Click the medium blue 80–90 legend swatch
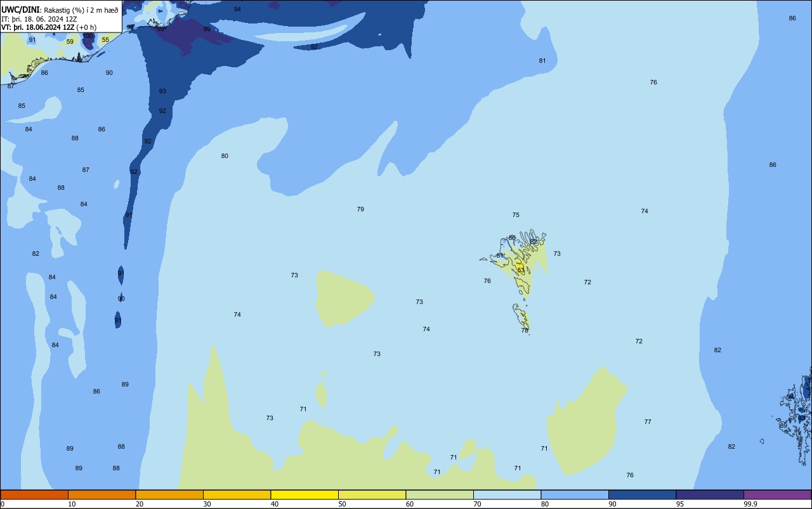812x509 pixels. pos(575,494)
